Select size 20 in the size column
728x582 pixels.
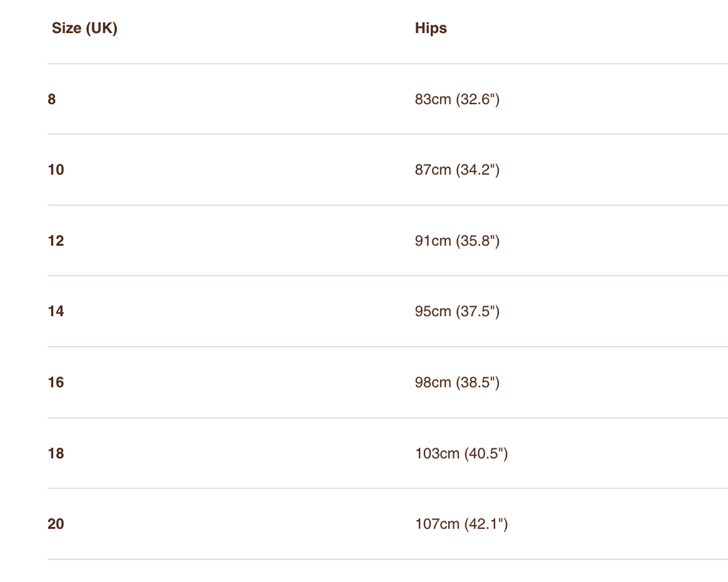[x=55, y=524]
